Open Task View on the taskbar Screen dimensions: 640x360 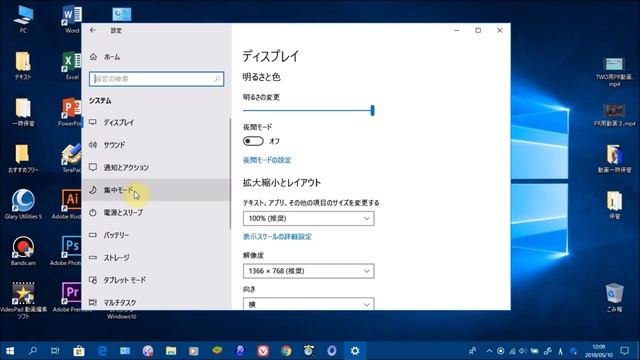pyautogui.click(x=55, y=351)
